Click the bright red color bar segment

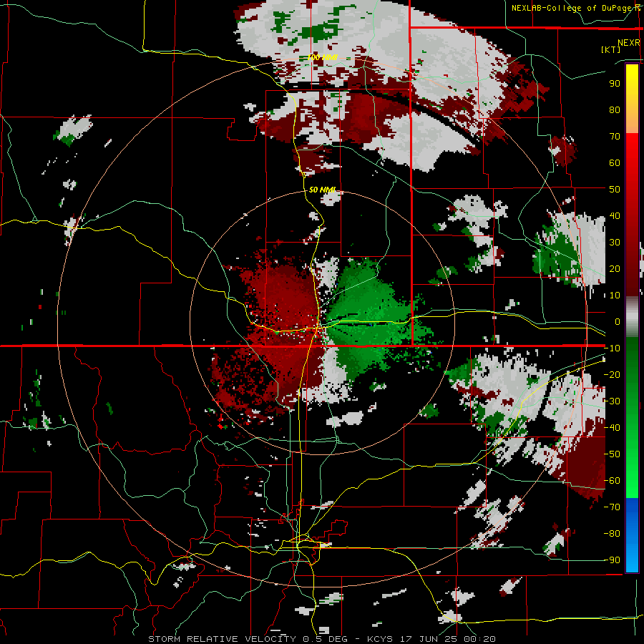pos(632,162)
